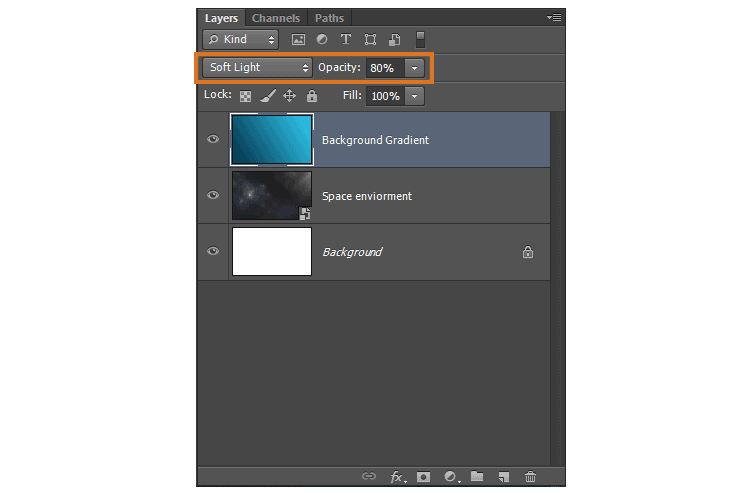Viewport: 740px width, 493px height.
Task: Open the Opacity slider arrow
Action: pyautogui.click(x=414, y=68)
